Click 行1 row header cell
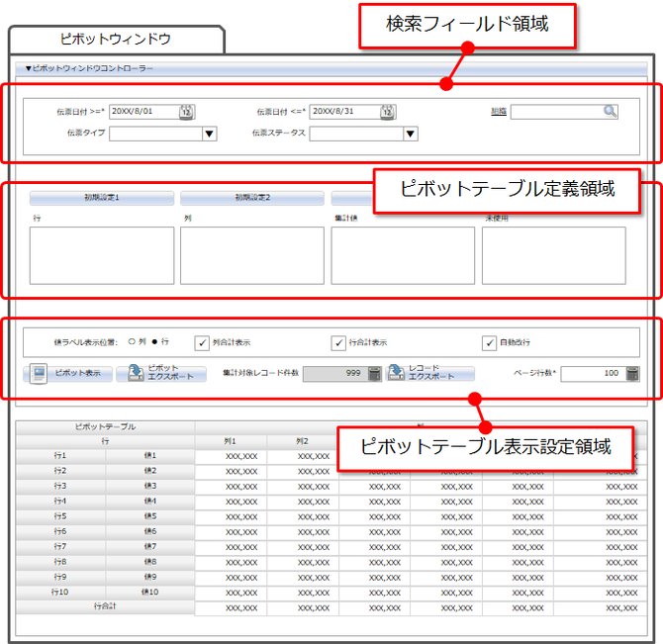This screenshot has height=644, width=663. tap(60, 456)
